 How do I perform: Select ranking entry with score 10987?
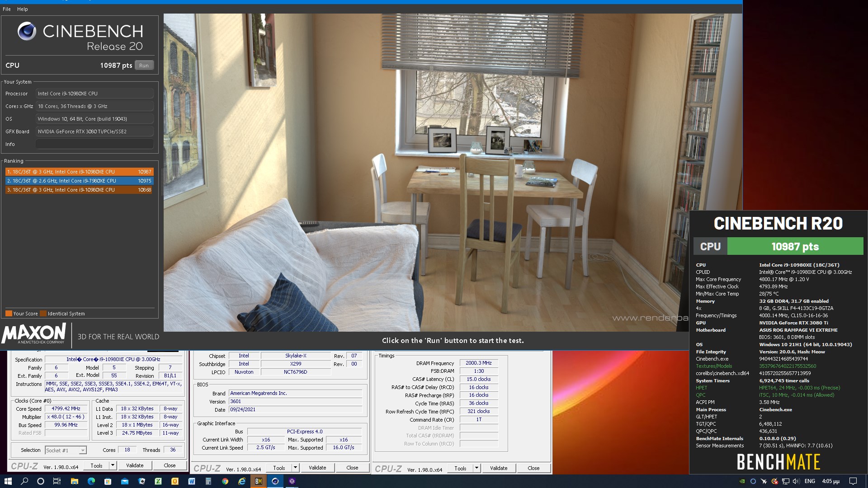[x=79, y=172]
